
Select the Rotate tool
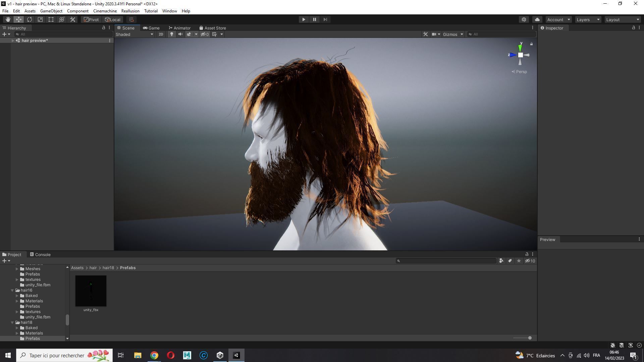coord(30,19)
